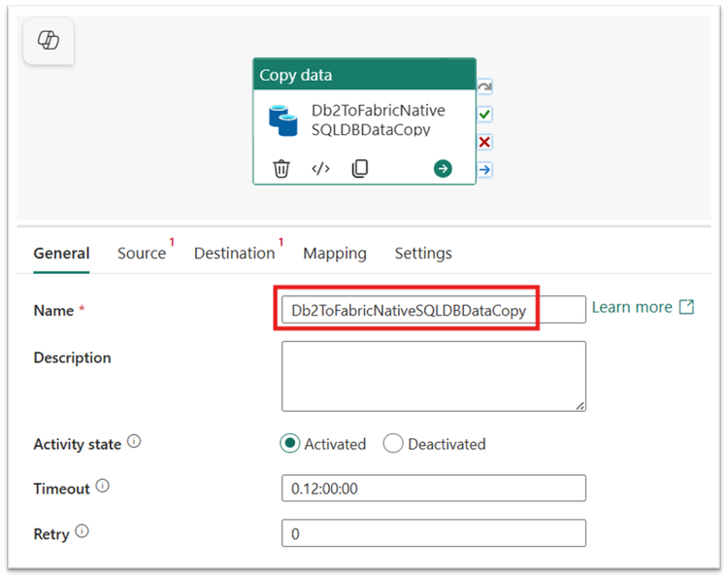
Task: Delete the Copy data activity with trash icon
Action: point(281,168)
